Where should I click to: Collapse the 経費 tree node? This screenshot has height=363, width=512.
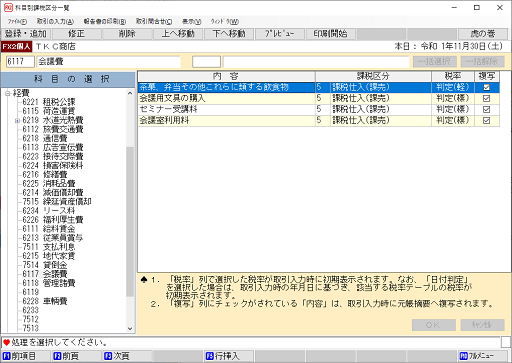coord(8,93)
